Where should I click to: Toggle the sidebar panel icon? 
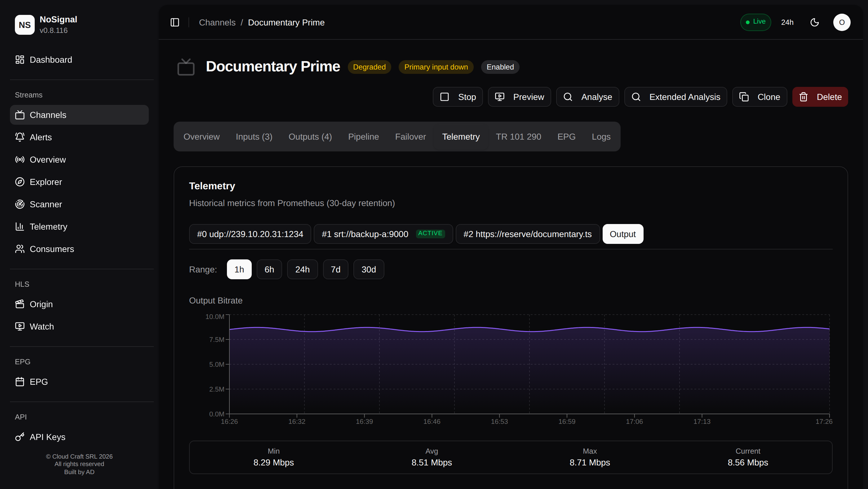pos(175,22)
